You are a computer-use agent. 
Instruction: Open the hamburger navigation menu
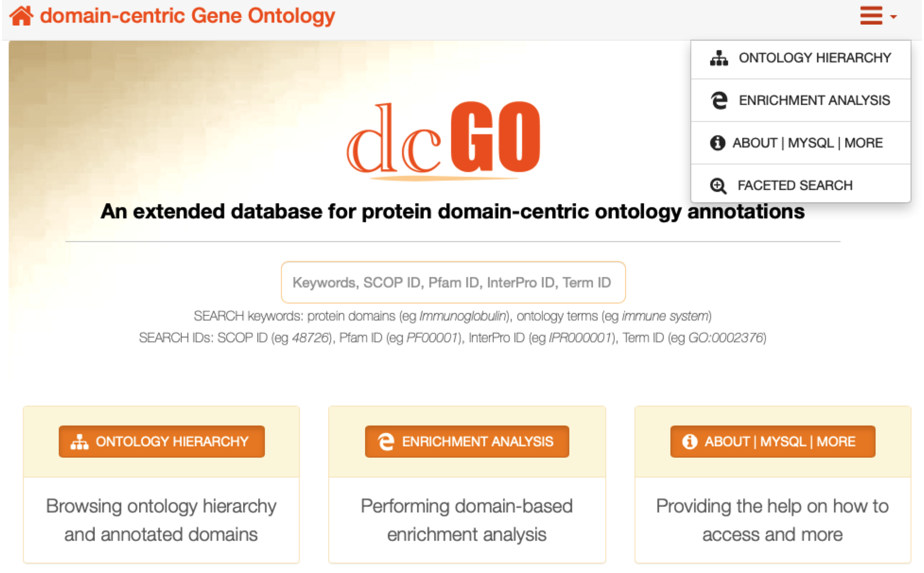[871, 16]
